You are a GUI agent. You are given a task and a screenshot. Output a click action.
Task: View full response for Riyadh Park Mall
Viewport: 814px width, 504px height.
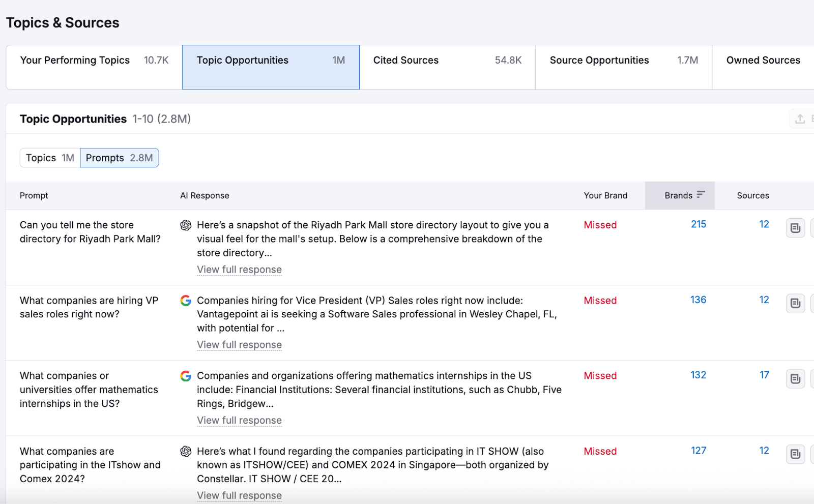[239, 270]
